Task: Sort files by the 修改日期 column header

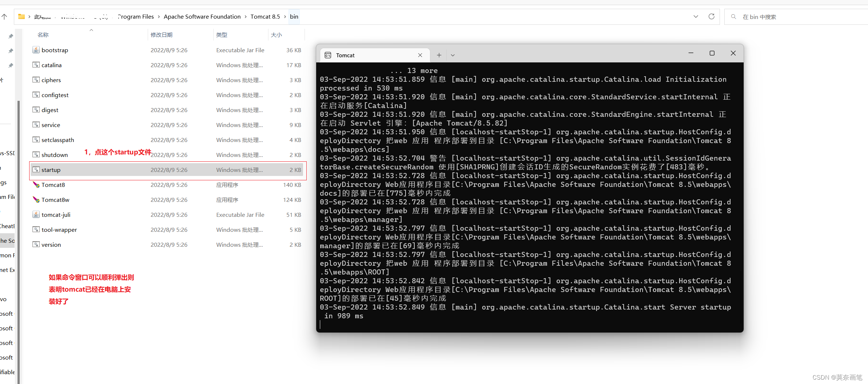Action: point(162,34)
